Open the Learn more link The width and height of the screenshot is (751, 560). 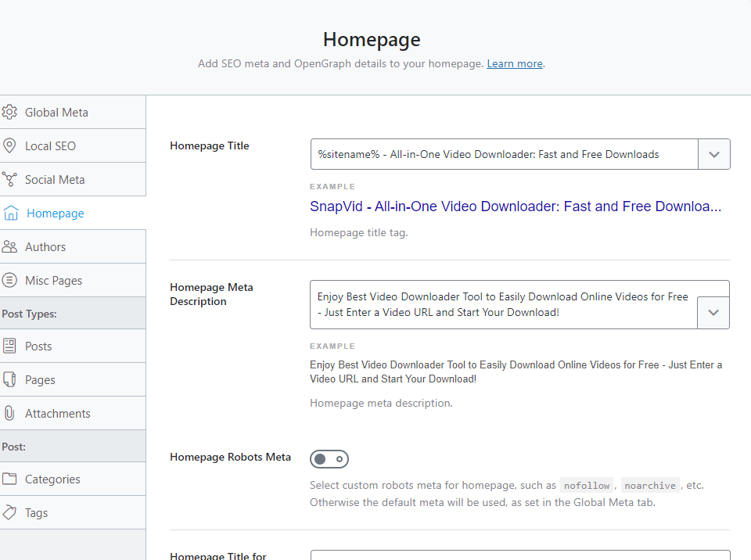click(x=514, y=63)
